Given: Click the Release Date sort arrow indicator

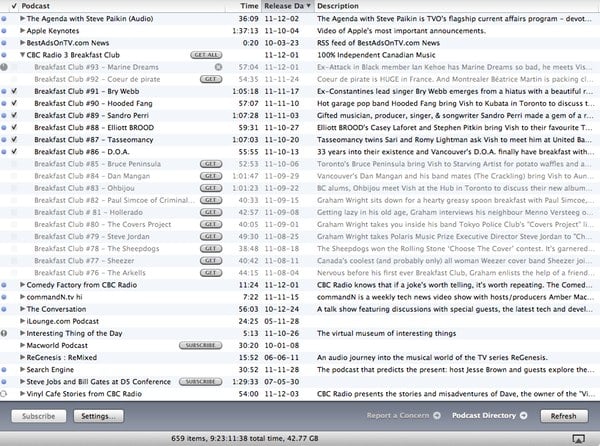Looking at the screenshot, I should point(308,6).
